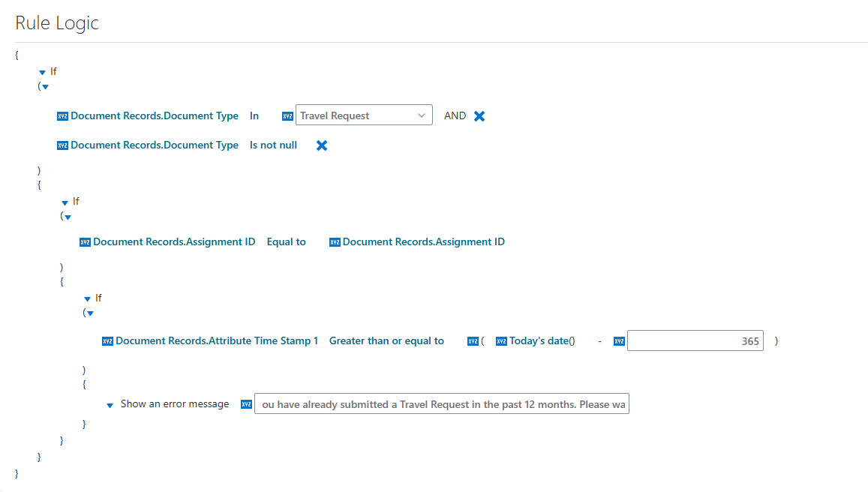Screen dimensions: 868x492
Task: Click xyz icon before the opening parenthesis expression
Action: 473,341
